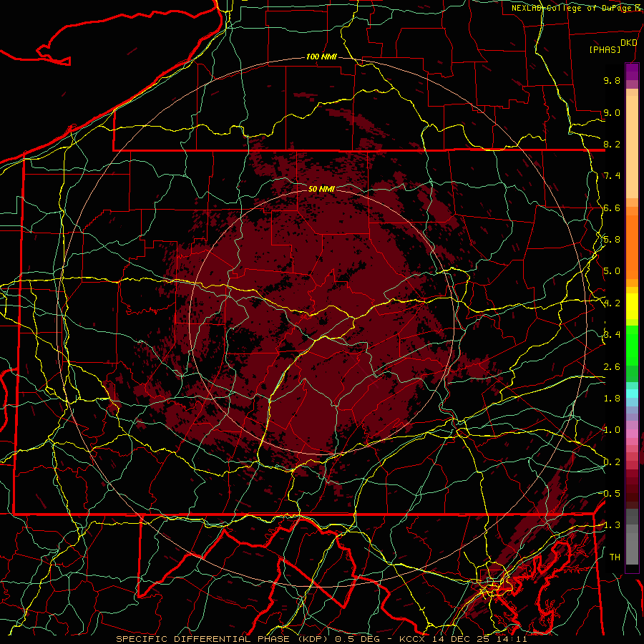Click the 5.0 value on the color scale
644x644 pixels.
(612, 271)
